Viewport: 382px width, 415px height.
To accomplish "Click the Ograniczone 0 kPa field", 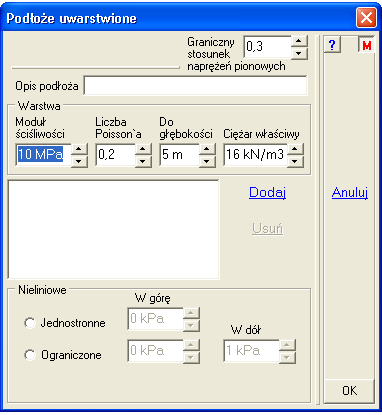I will tap(155, 351).
